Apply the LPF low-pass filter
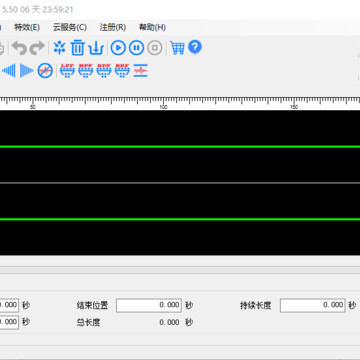 click(67, 71)
